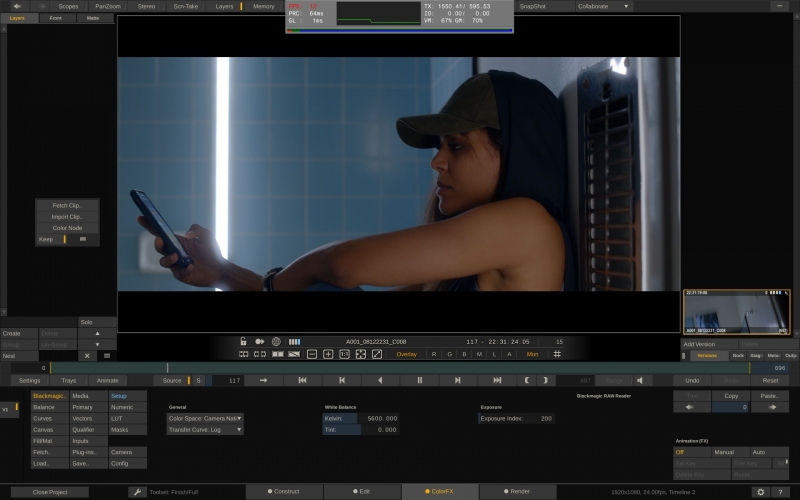Open the Color Space dropdown

pyautogui.click(x=205, y=418)
